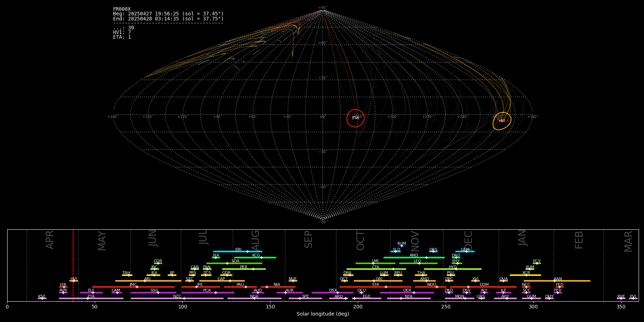
Task: Click the GEM shower label
Action: 465,250
